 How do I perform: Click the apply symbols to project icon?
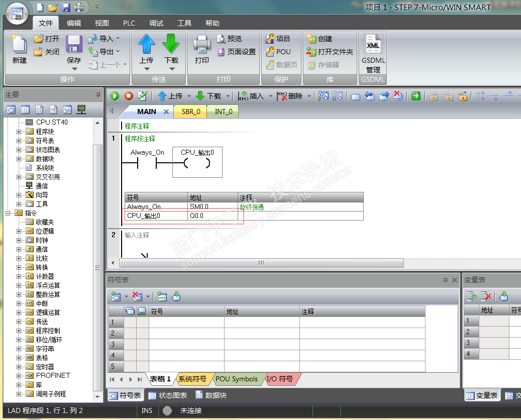point(176,296)
